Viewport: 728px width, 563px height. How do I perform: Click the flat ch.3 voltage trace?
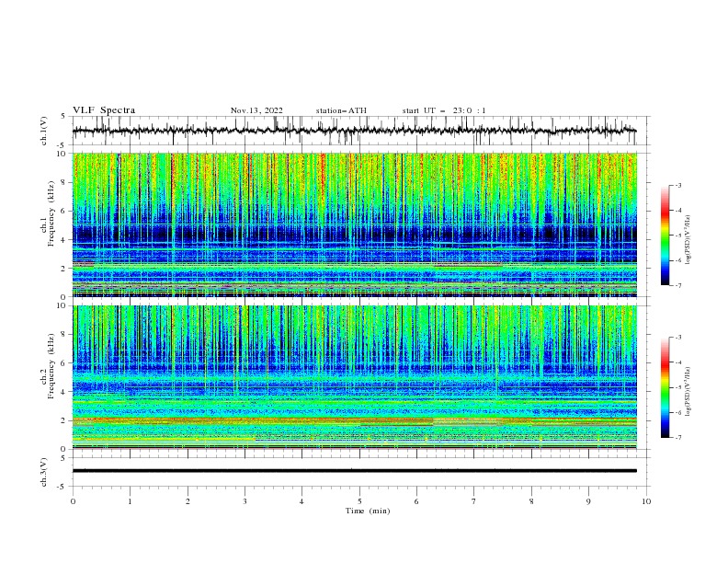(355, 471)
